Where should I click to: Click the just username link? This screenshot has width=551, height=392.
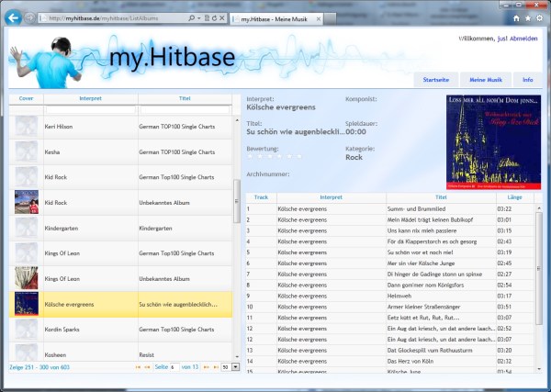(502, 39)
